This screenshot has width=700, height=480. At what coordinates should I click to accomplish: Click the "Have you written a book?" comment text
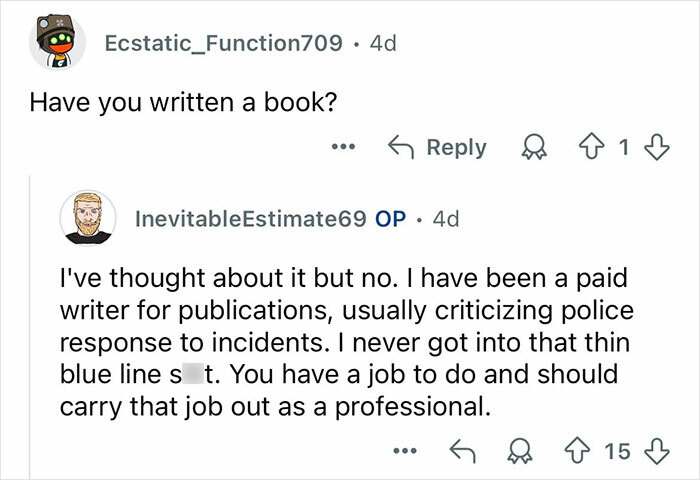[180, 102]
